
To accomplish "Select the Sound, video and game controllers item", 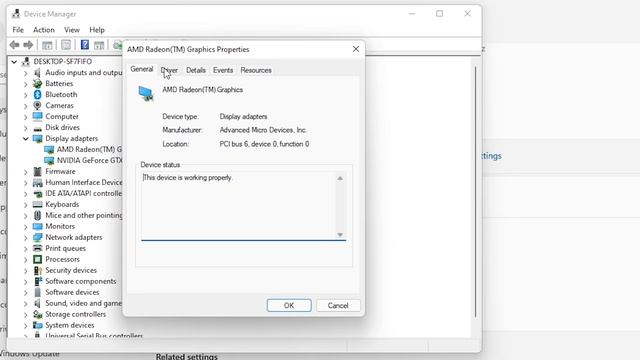I will [84, 303].
